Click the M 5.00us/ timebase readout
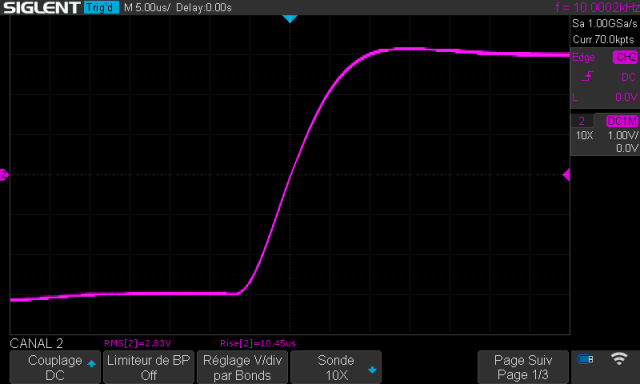 (x=147, y=7)
